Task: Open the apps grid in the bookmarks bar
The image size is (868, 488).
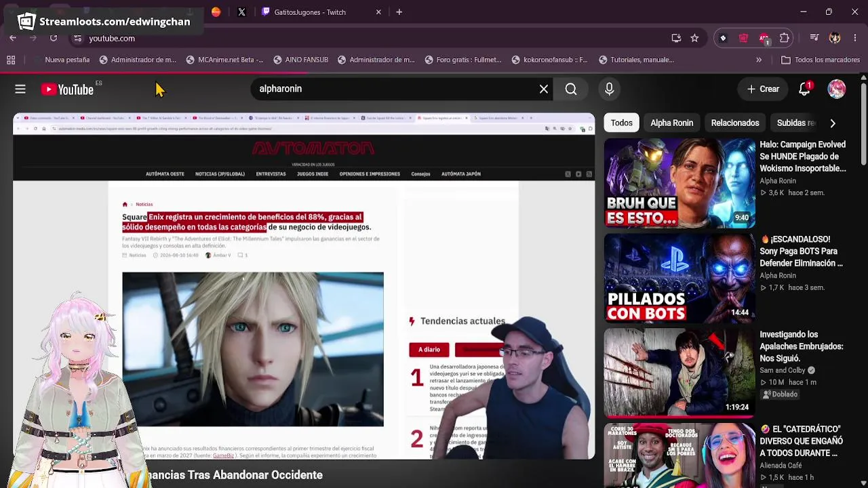Action: click(11, 60)
